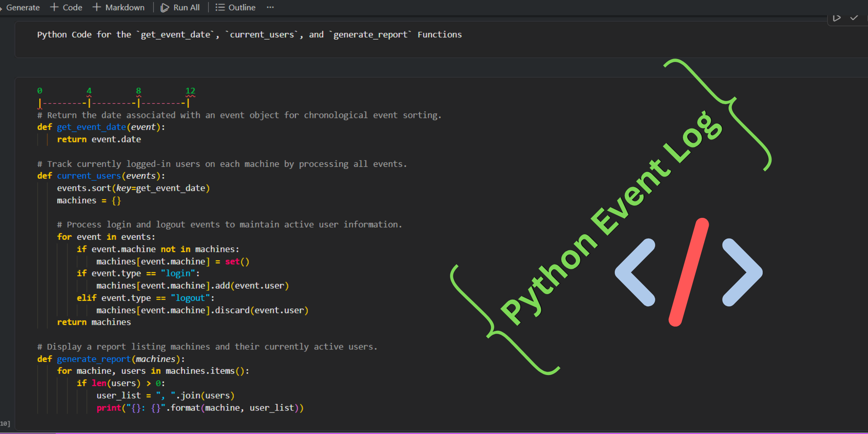Click the green ruler number 4
This screenshot has width=868, height=434.
[x=89, y=91]
